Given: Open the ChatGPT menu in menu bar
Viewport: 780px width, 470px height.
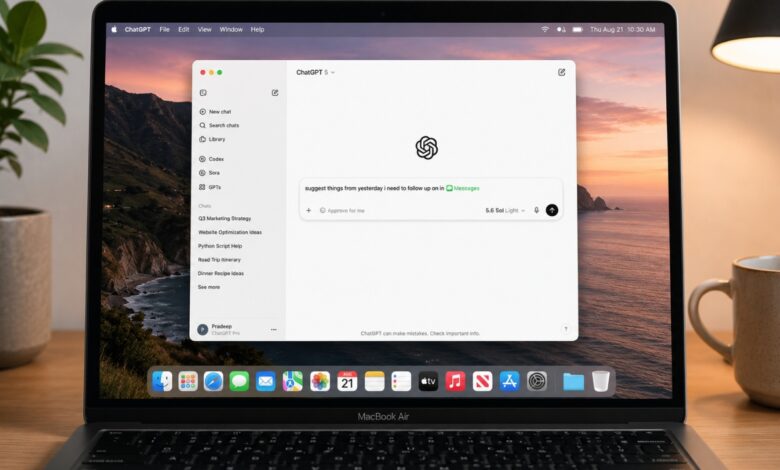Looking at the screenshot, I should [x=137, y=29].
